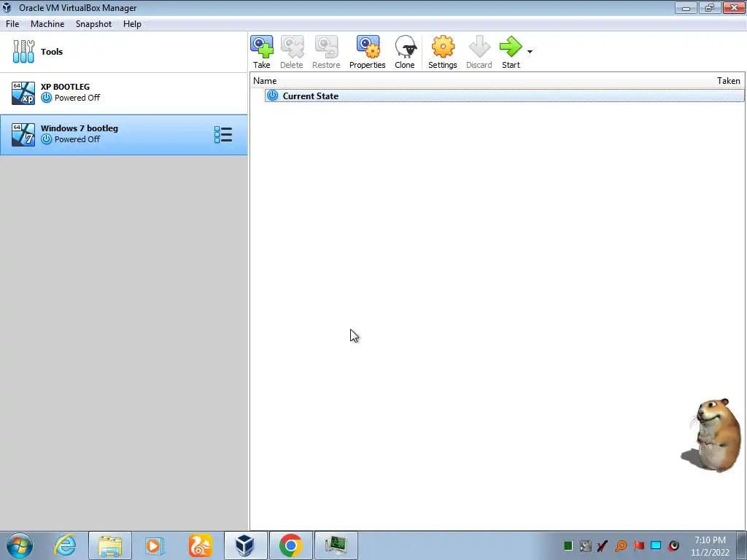Click the greyed Delete snapshot icon

292,52
